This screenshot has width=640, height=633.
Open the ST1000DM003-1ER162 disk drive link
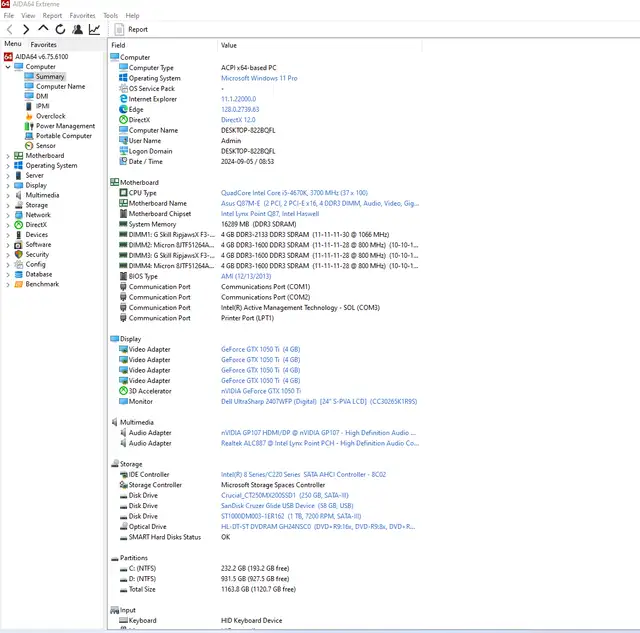[291, 516]
